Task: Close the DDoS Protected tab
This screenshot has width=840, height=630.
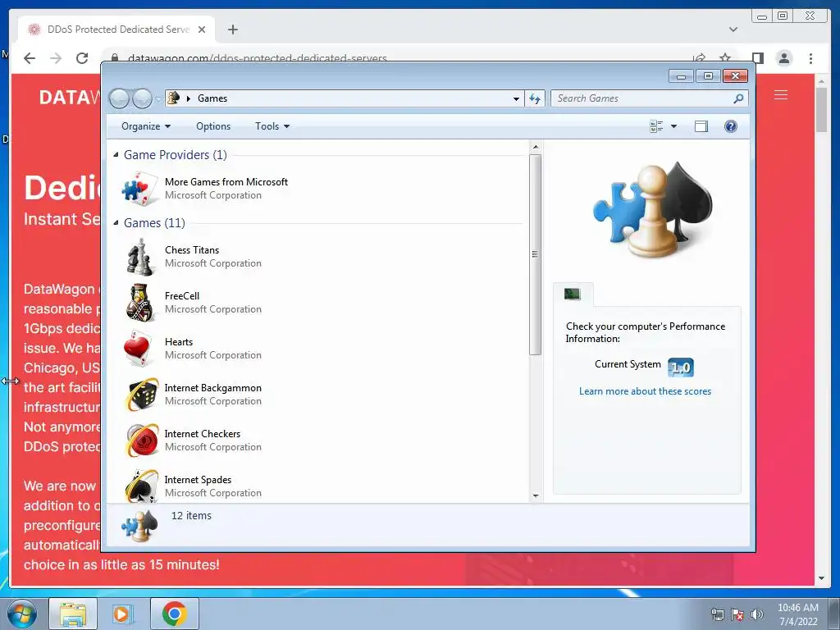Action: [202, 30]
